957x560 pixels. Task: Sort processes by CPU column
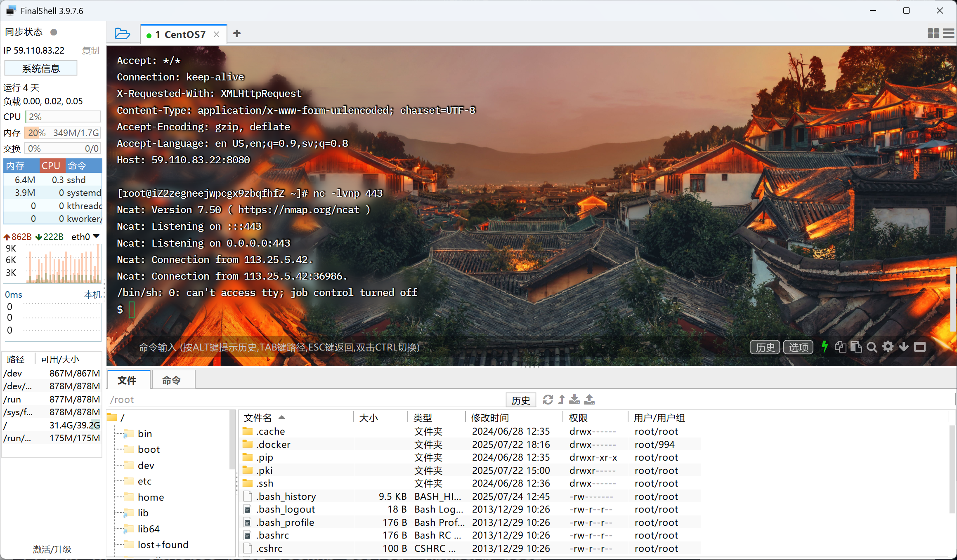(52, 166)
